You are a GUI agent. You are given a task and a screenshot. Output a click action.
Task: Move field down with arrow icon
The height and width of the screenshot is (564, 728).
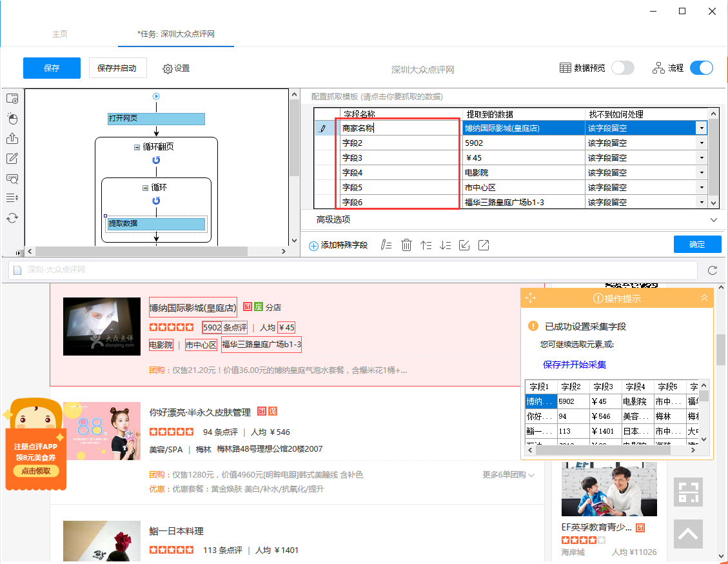[446, 245]
